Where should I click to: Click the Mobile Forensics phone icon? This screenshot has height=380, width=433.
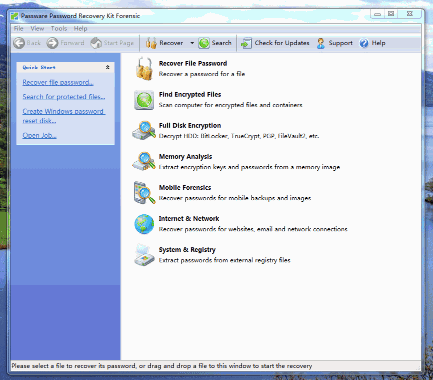(144, 192)
